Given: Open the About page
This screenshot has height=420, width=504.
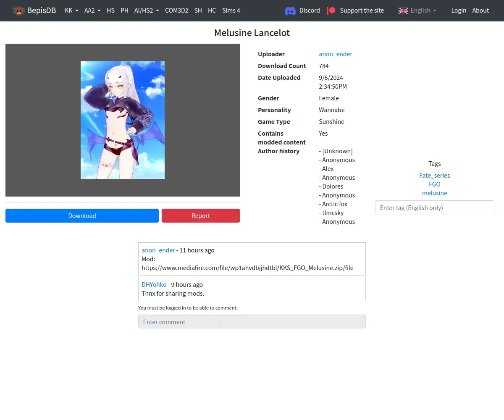Looking at the screenshot, I should [480, 10].
